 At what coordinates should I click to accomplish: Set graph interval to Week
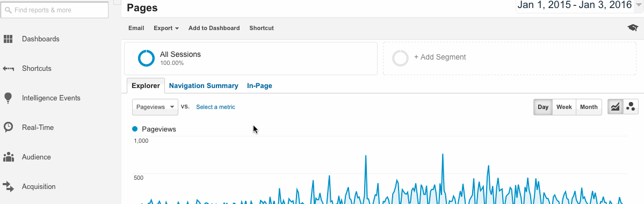coord(565,107)
